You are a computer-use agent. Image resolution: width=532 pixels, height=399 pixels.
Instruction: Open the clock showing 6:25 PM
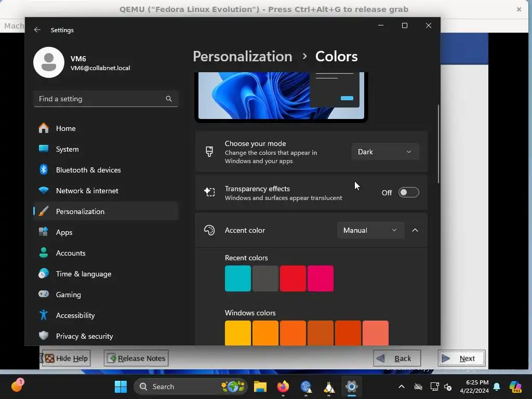474,387
